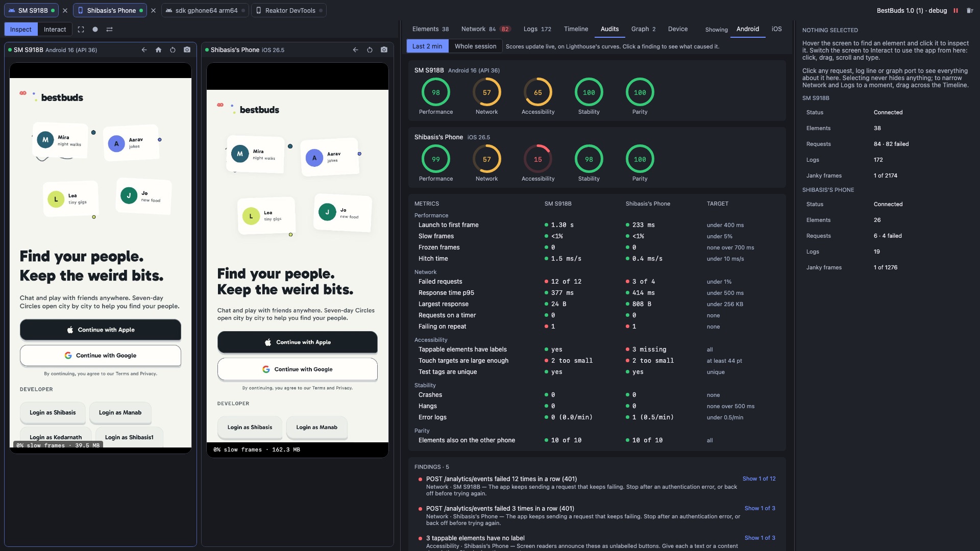This screenshot has width=980, height=551.
Task: Switch to Interact mode
Action: (55, 30)
